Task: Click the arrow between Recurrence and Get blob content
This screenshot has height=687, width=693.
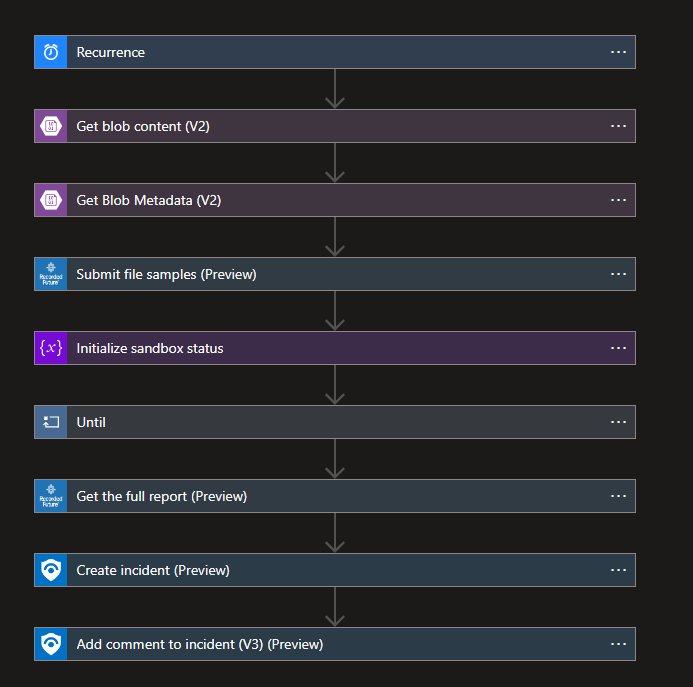Action: (335, 89)
